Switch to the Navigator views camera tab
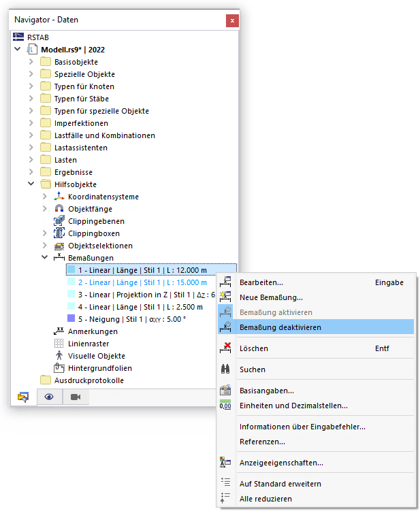Image resolution: width=420 pixels, height=511 pixels. coord(76,397)
